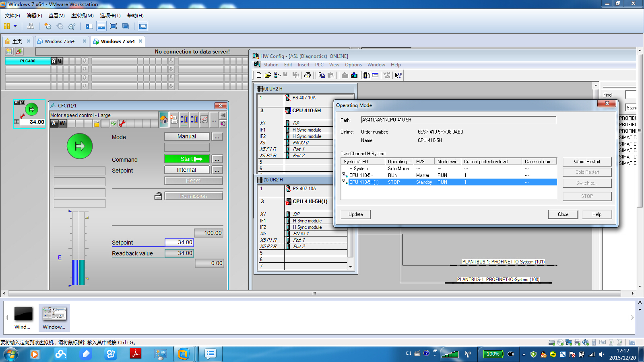
Task: Toggle the pin faceplate icon
Action: pos(223,115)
